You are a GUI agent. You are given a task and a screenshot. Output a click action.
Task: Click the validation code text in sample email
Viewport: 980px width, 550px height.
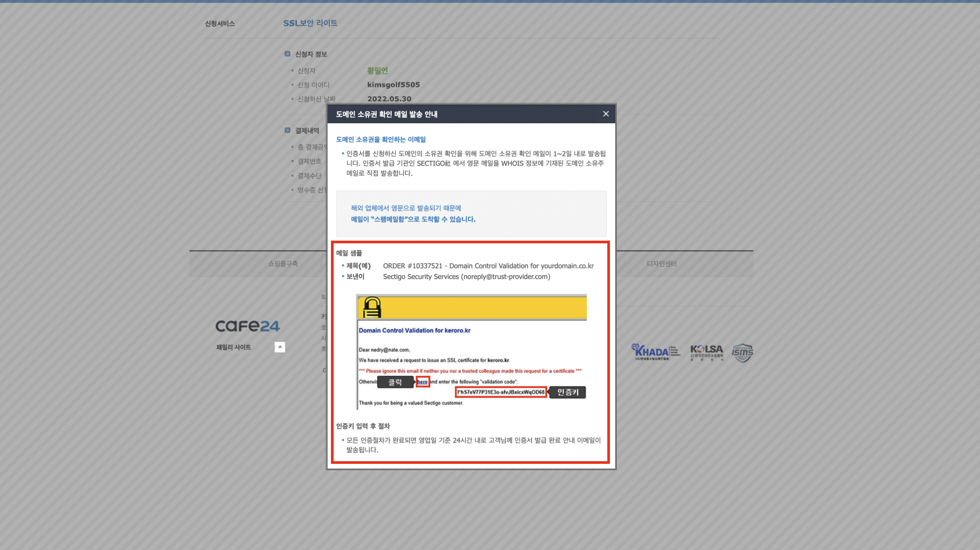pos(501,392)
